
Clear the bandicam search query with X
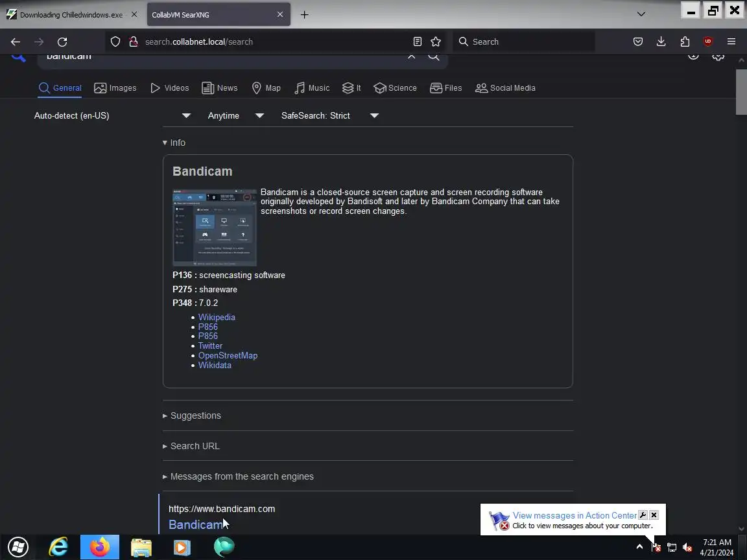coord(412,56)
